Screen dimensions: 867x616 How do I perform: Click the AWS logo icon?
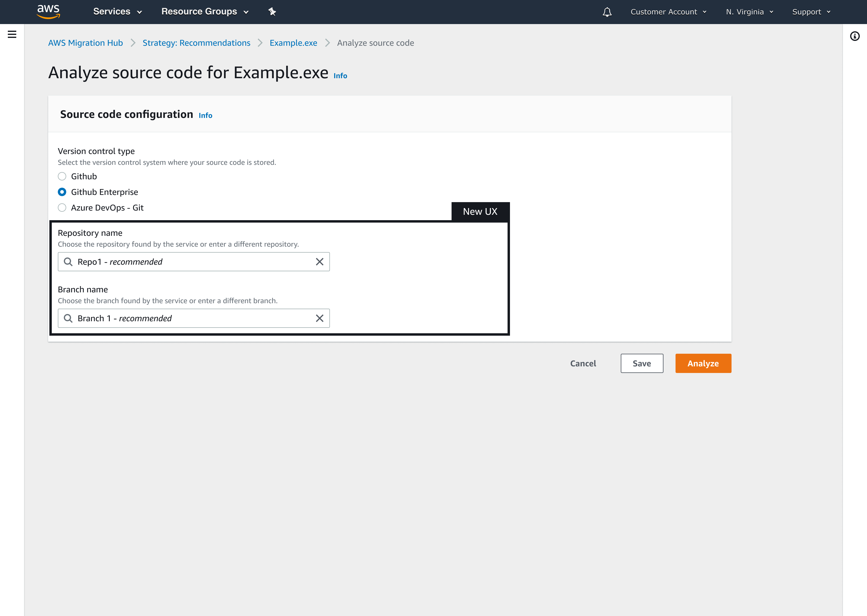[x=48, y=11]
